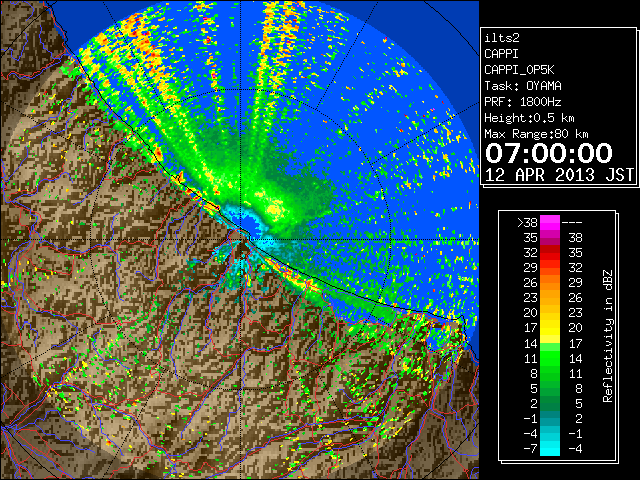Select the "CAPPI_0P5K" product name text
Screen dimensions: 640x480
[519, 70]
